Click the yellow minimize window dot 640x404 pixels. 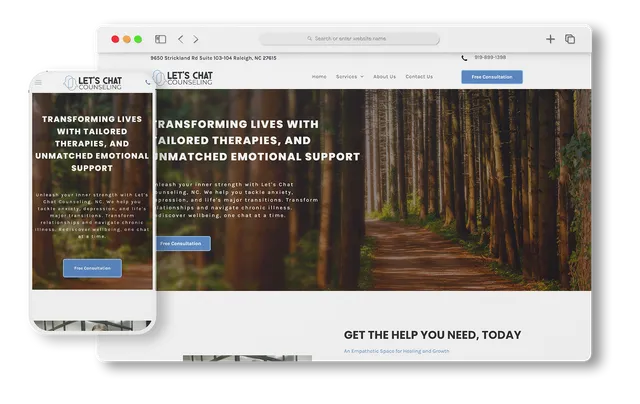point(127,39)
